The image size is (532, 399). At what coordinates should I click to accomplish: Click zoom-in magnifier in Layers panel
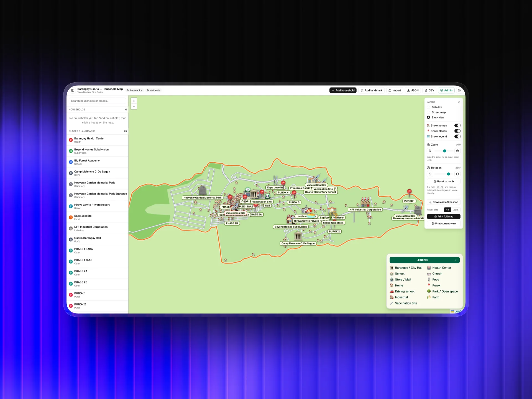coord(457,151)
